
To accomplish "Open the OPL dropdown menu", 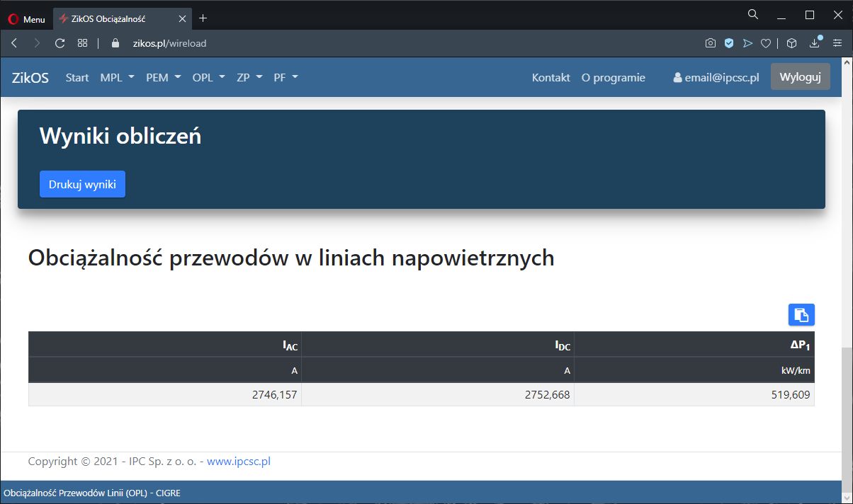I will [209, 78].
